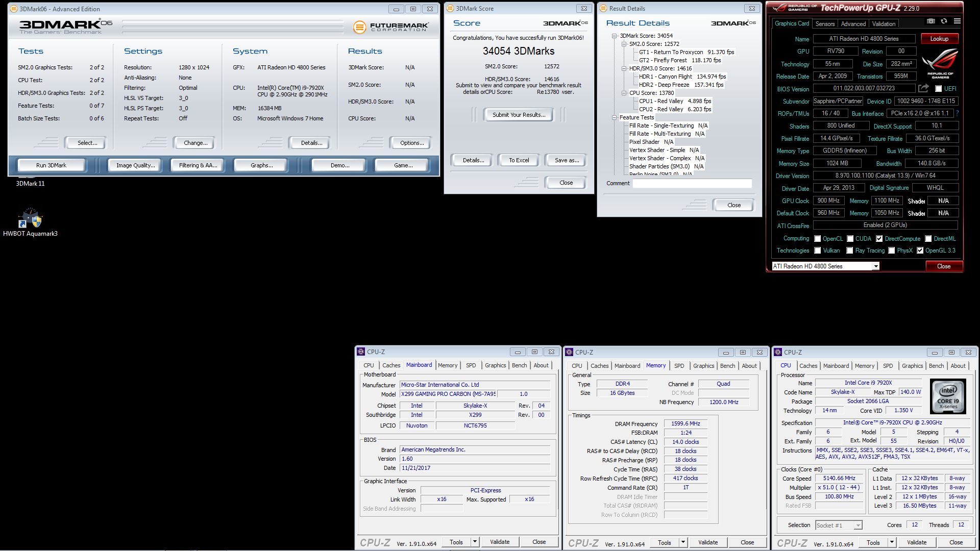Viewport: 980px width, 551px height.
Task: Click the GPU-Z screenshot camera icon
Action: (931, 21)
